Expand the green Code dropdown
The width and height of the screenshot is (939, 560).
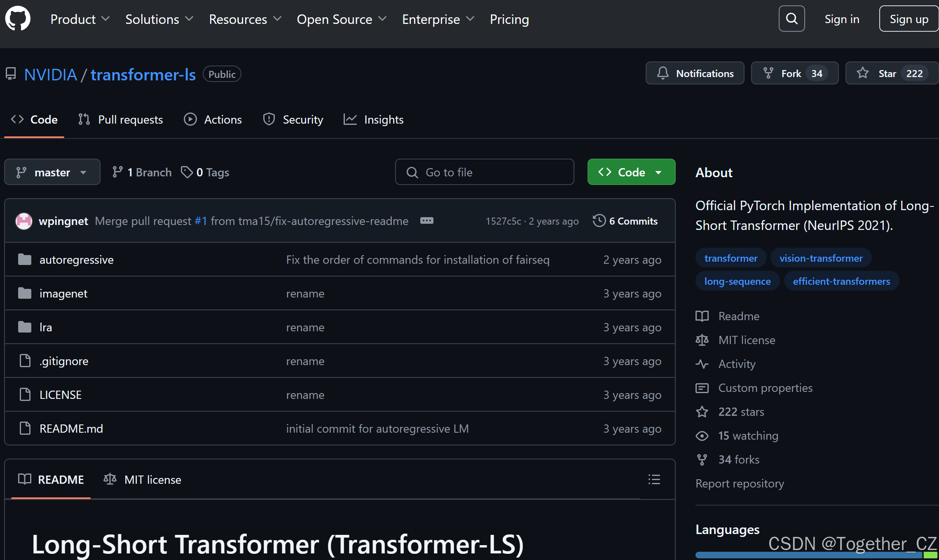[x=658, y=172]
